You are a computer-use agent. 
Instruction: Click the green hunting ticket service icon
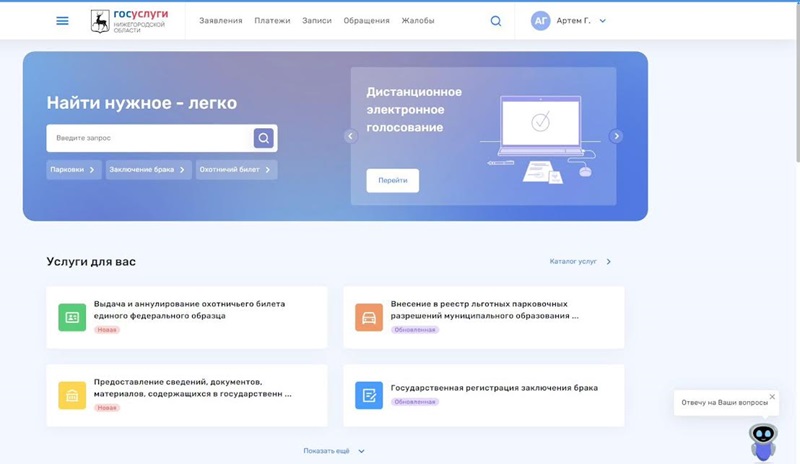click(x=72, y=317)
